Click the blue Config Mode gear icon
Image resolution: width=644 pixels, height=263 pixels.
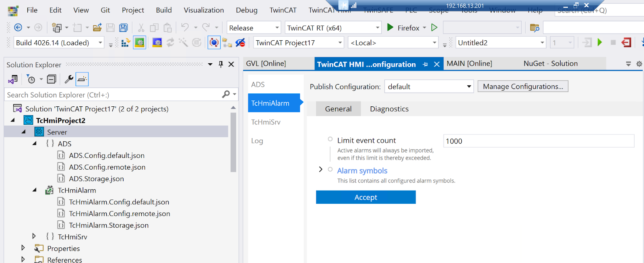click(x=157, y=42)
